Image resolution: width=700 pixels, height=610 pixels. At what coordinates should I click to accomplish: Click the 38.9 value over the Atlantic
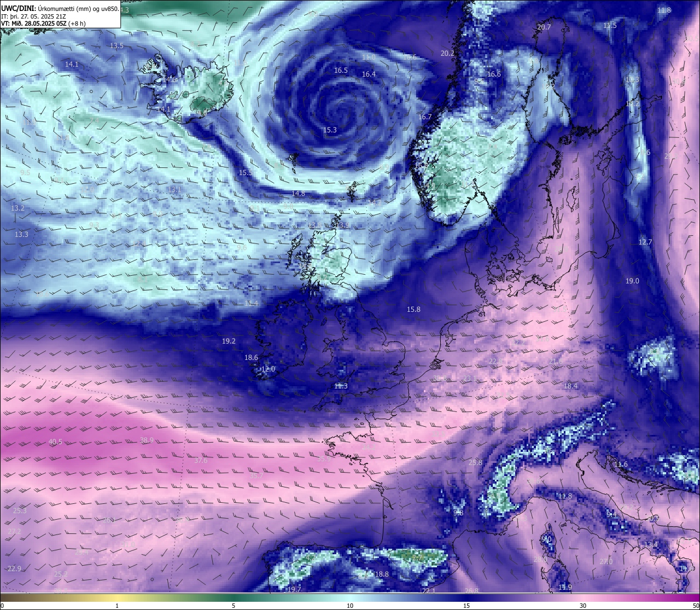147,440
